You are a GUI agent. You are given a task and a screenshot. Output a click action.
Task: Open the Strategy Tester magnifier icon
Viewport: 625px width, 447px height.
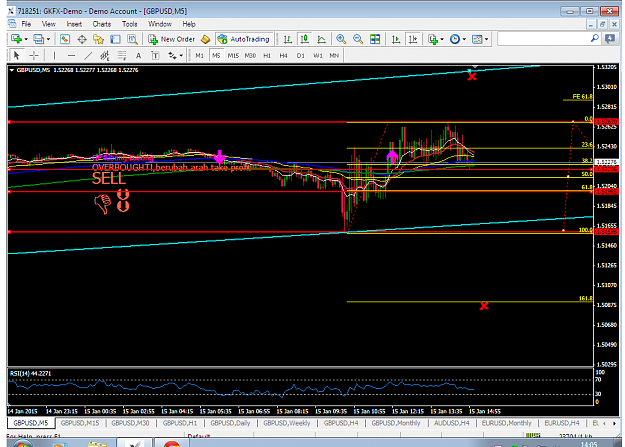(x=132, y=39)
